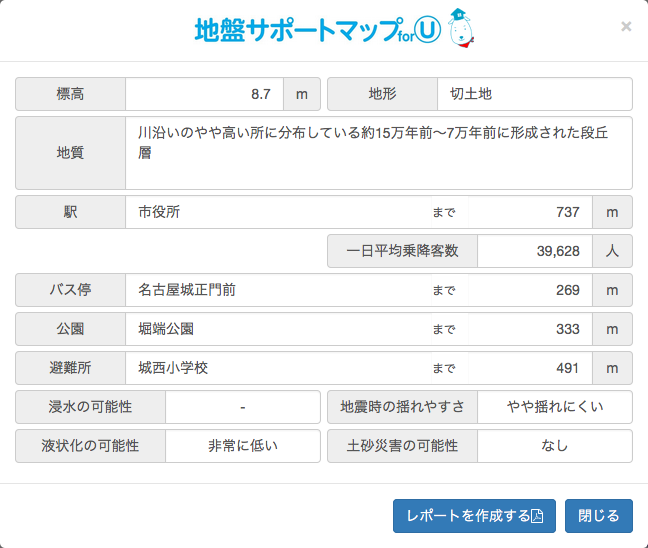
Task: Select the park distance 333
Action: (x=567, y=329)
